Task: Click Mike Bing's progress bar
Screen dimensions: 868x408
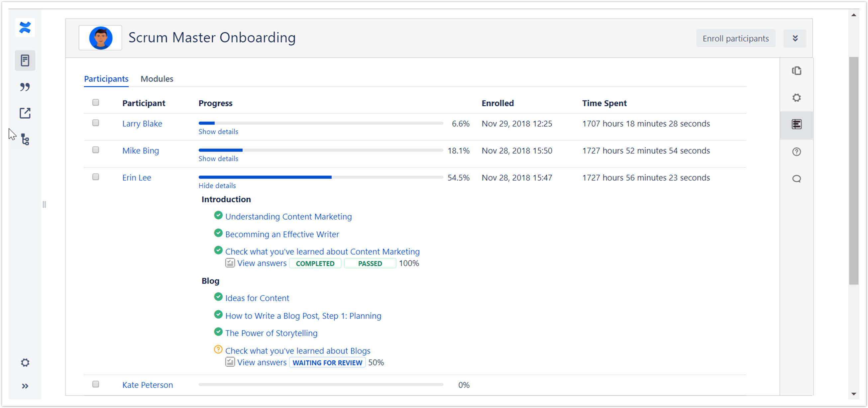Action: point(320,150)
